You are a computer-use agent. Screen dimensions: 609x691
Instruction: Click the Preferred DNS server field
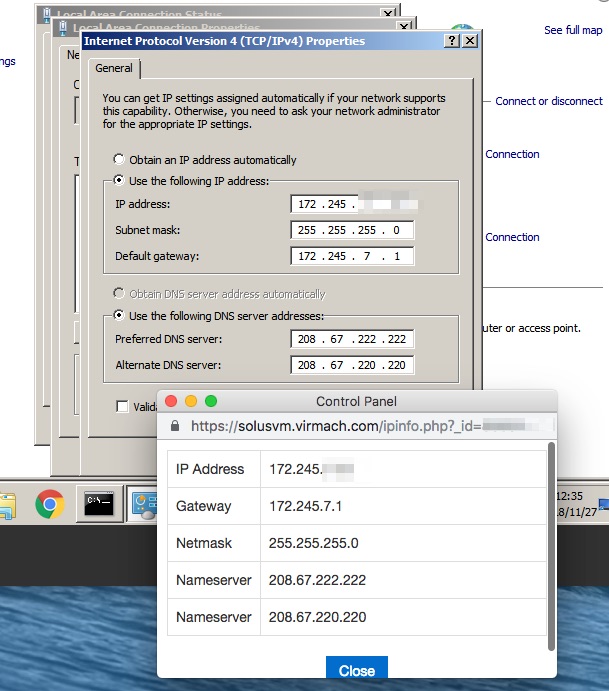(x=353, y=339)
